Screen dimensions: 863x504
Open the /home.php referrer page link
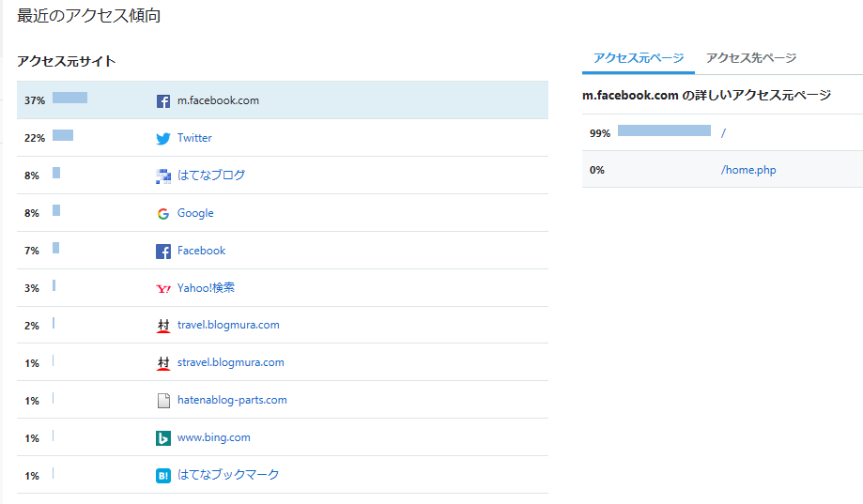pos(748,170)
